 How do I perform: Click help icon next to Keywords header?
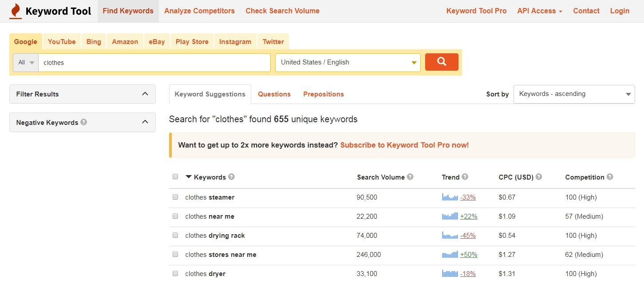point(231,177)
